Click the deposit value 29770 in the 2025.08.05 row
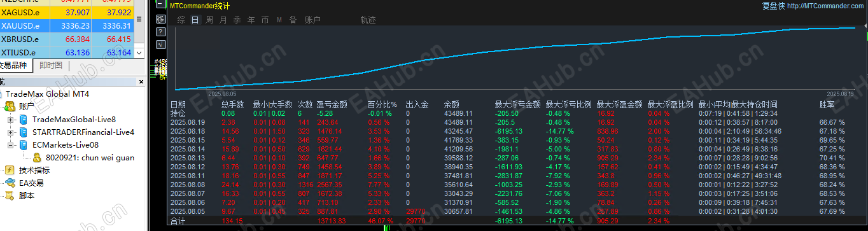The image size is (868, 231). 416,211
